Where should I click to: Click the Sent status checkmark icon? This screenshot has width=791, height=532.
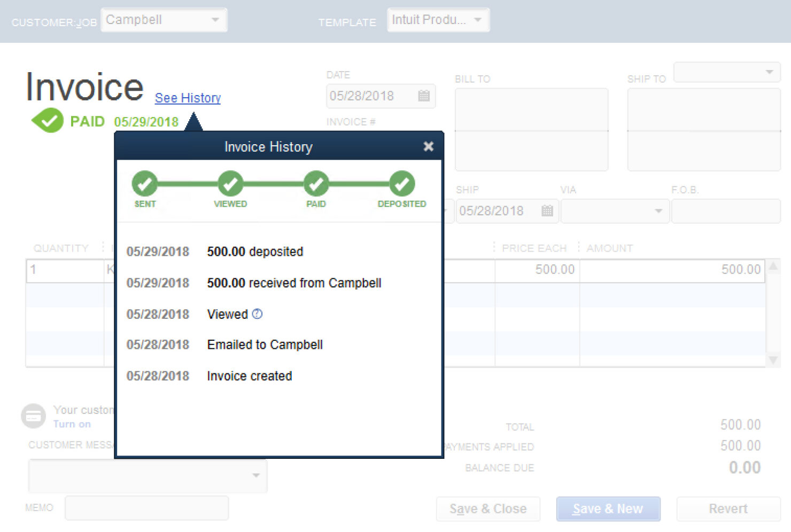(145, 184)
